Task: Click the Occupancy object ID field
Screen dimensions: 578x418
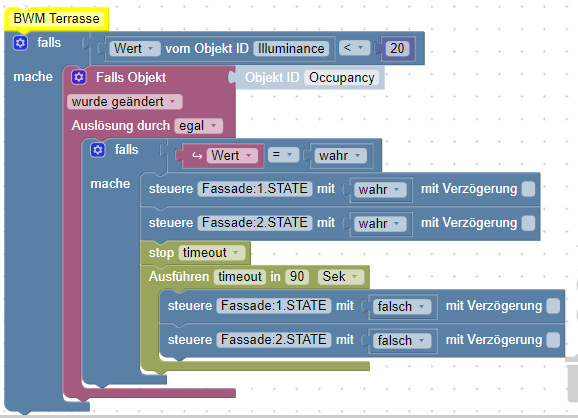Action: (x=342, y=78)
